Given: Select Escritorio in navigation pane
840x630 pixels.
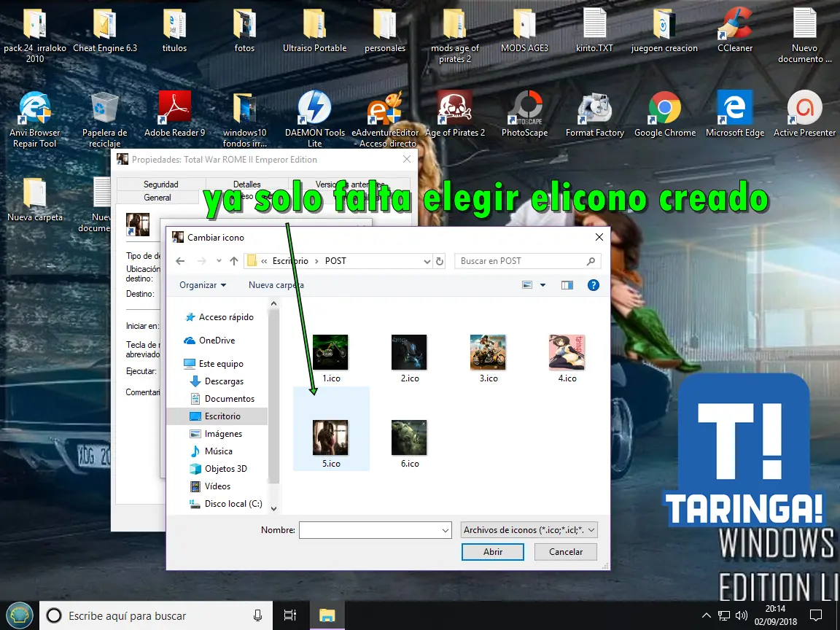Looking at the screenshot, I should click(x=217, y=416).
